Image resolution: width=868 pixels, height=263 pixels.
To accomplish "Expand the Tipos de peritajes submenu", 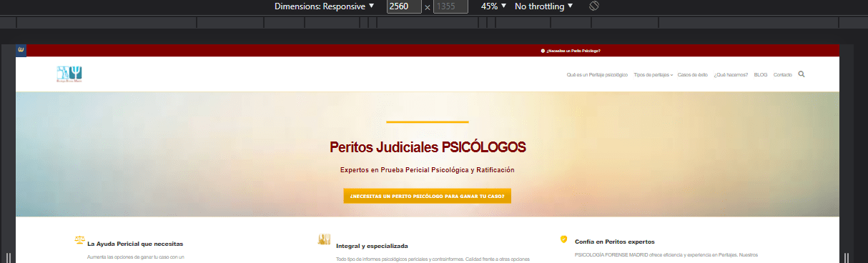I will (x=653, y=74).
